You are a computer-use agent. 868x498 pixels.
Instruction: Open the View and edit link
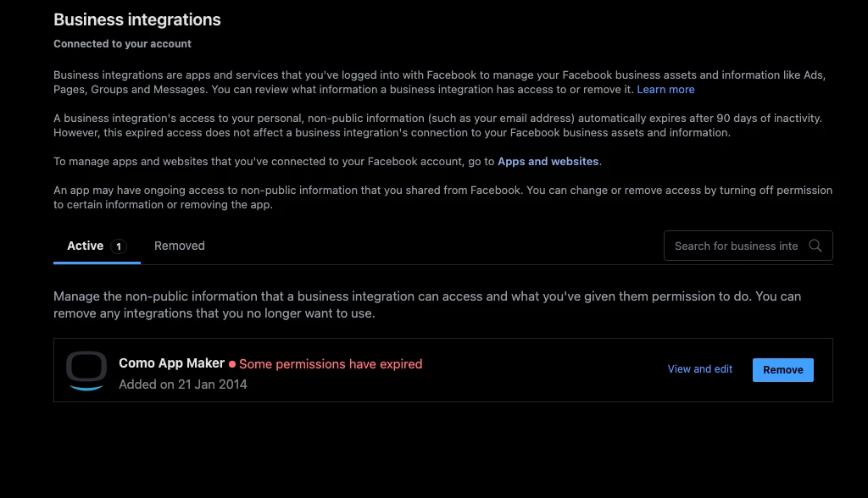coord(700,369)
